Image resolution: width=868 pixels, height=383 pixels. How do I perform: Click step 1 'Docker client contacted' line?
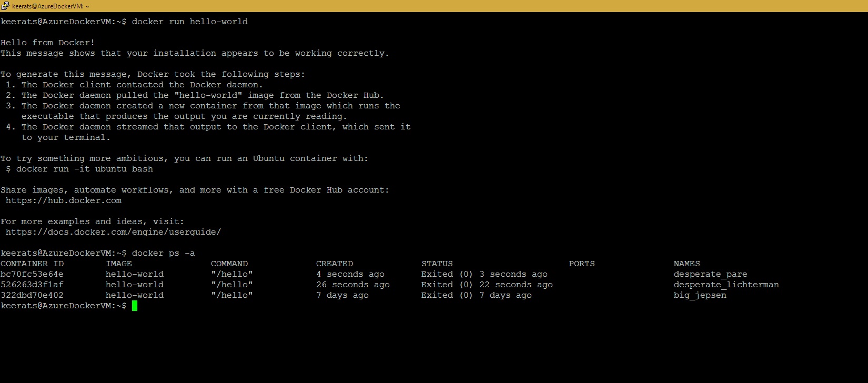point(135,85)
